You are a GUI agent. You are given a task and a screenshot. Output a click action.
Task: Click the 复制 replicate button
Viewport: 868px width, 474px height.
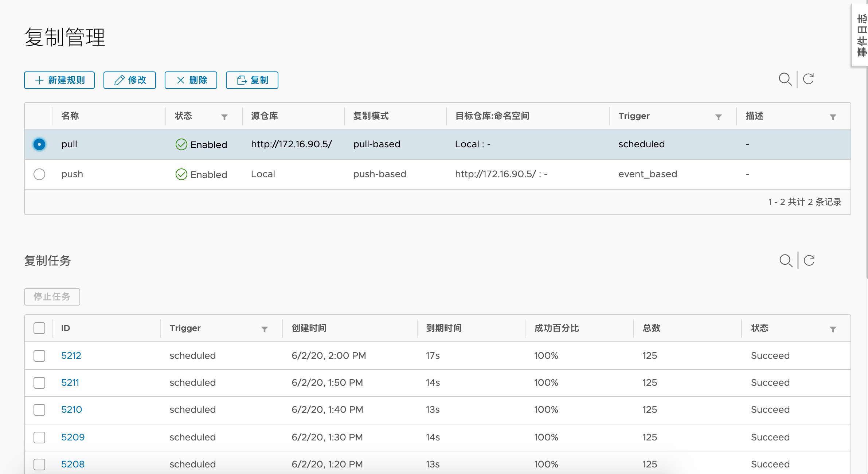click(x=252, y=80)
